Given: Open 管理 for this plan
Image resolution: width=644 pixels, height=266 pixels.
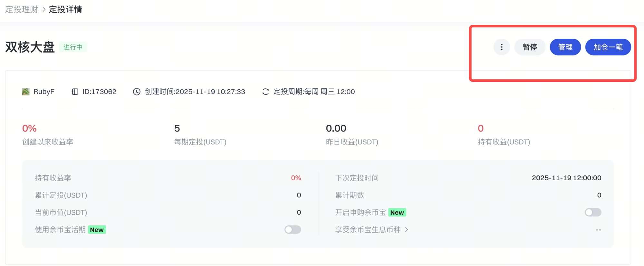Looking at the screenshot, I should [x=565, y=47].
